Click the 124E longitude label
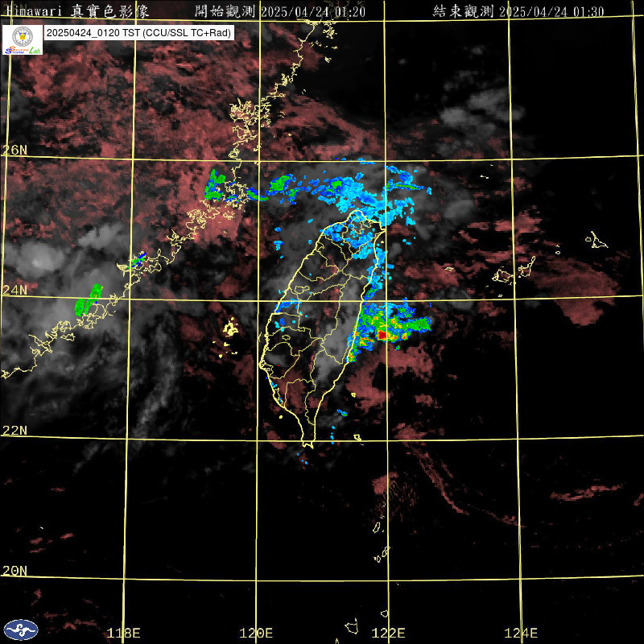This screenshot has width=644, height=644. 521,633
